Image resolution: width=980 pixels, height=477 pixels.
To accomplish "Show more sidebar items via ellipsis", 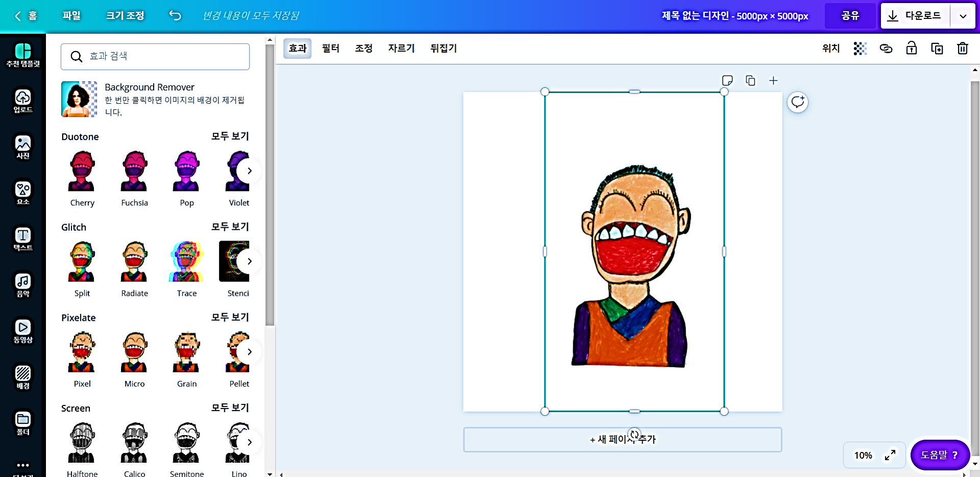I will click(x=23, y=465).
